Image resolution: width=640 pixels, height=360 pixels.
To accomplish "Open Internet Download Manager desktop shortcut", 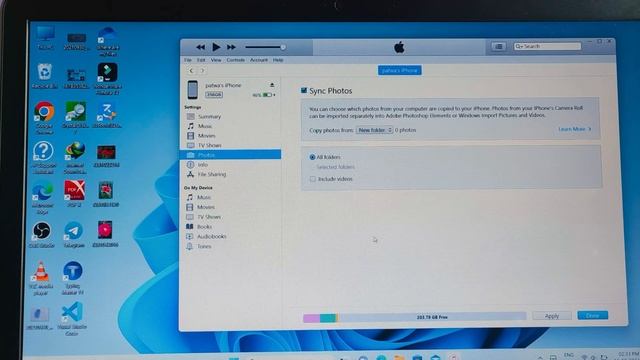I will coord(75,158).
